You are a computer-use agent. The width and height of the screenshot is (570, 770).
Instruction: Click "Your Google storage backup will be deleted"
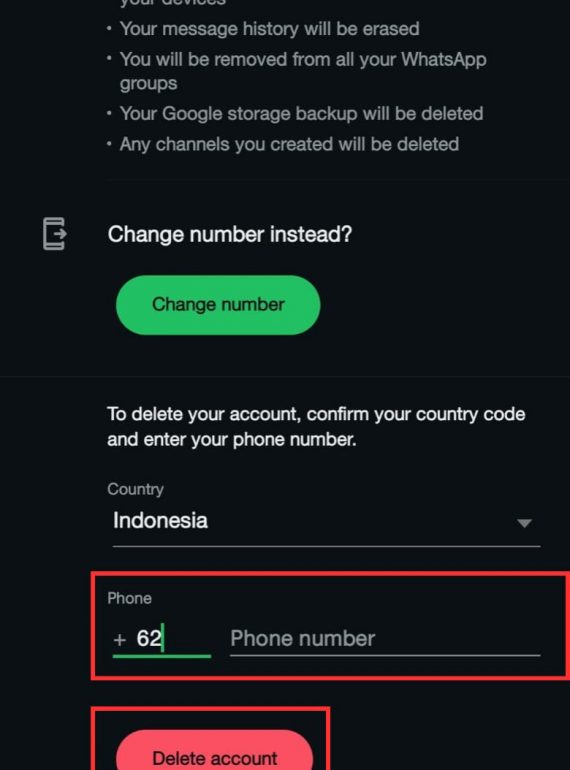point(301,114)
